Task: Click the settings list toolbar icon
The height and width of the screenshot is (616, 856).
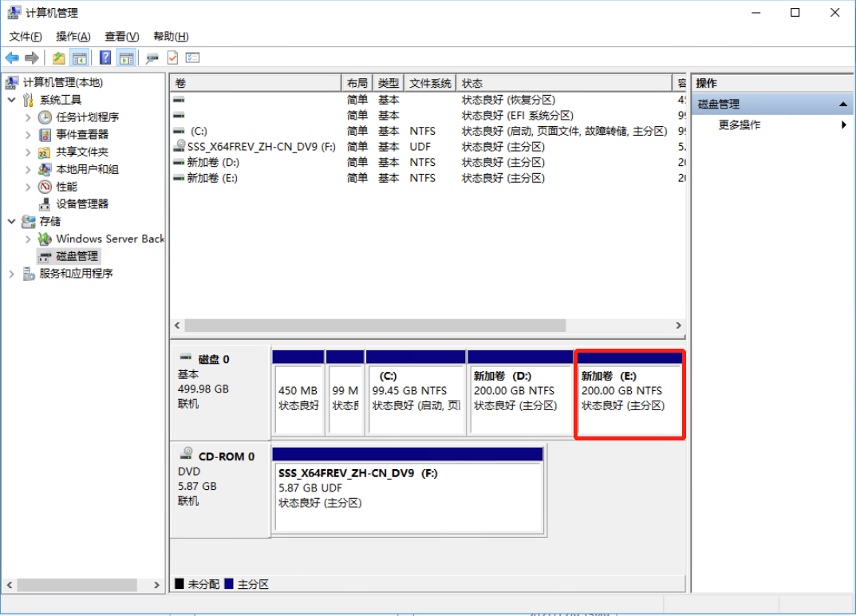Action: (193, 58)
